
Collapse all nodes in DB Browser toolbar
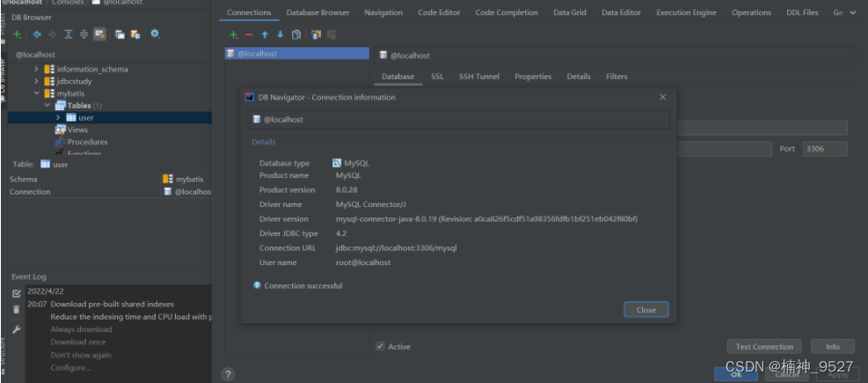pos(84,34)
